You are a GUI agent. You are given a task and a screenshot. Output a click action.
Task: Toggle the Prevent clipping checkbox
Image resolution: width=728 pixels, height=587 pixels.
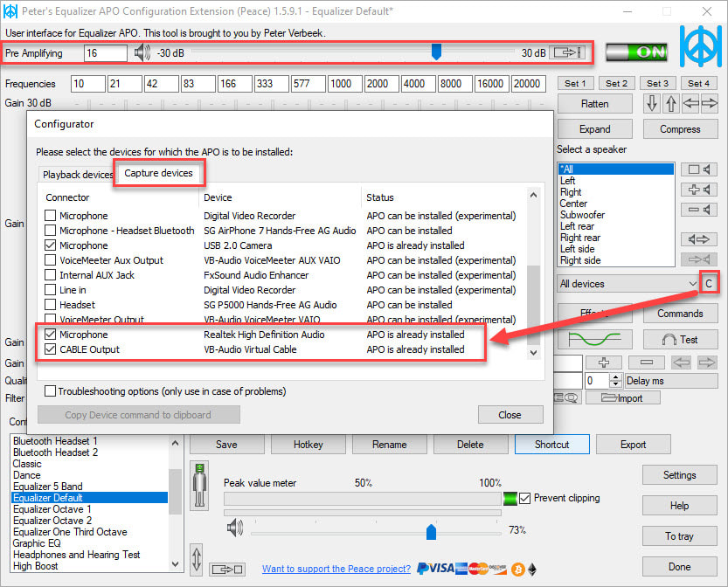click(524, 499)
